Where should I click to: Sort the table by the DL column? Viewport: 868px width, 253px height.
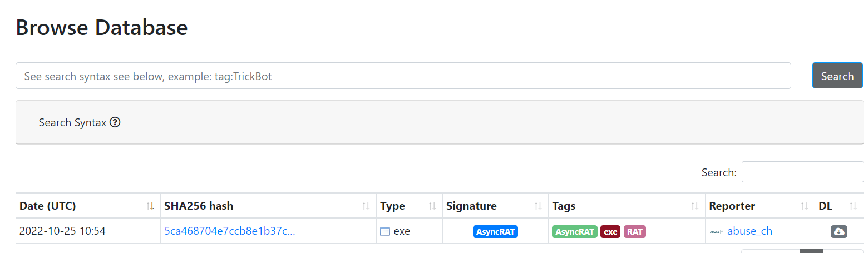click(853, 206)
